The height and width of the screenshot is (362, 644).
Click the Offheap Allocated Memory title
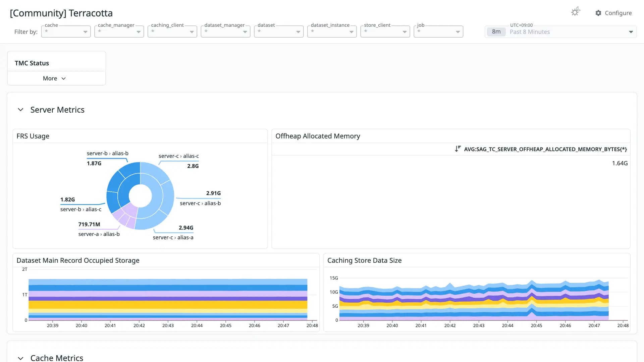(318, 136)
